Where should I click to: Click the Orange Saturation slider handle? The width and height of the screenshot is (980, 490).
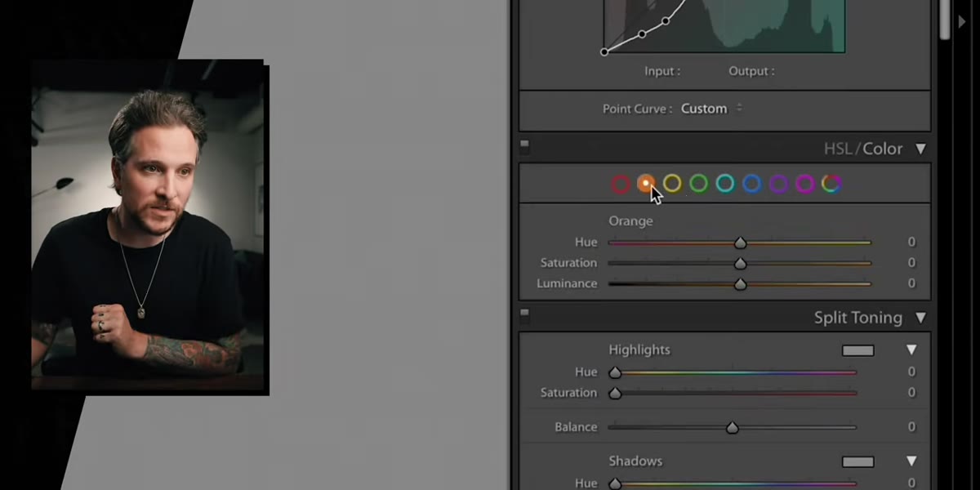pyautogui.click(x=740, y=263)
